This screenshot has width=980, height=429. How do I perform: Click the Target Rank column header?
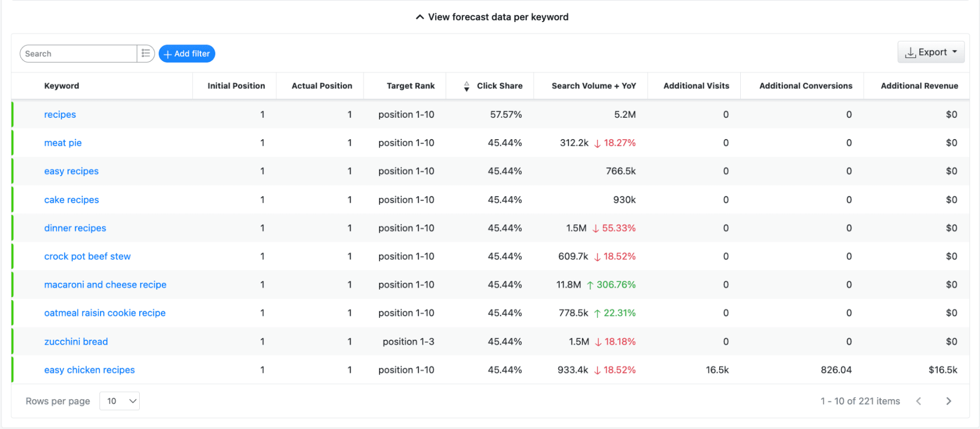tap(410, 86)
